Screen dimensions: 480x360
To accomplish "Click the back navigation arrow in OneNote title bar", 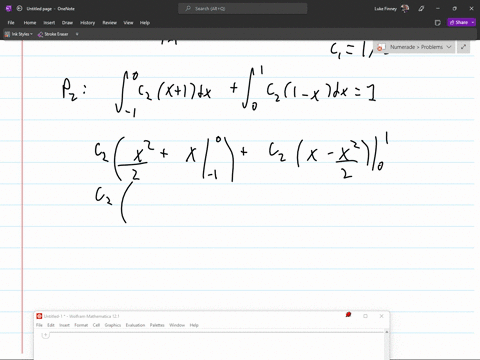I will [x=19, y=9].
